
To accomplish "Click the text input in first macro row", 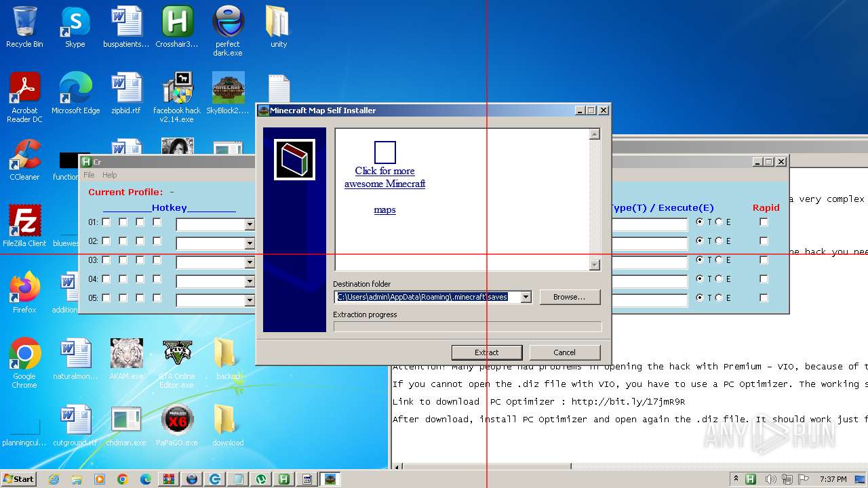I will pos(650,224).
